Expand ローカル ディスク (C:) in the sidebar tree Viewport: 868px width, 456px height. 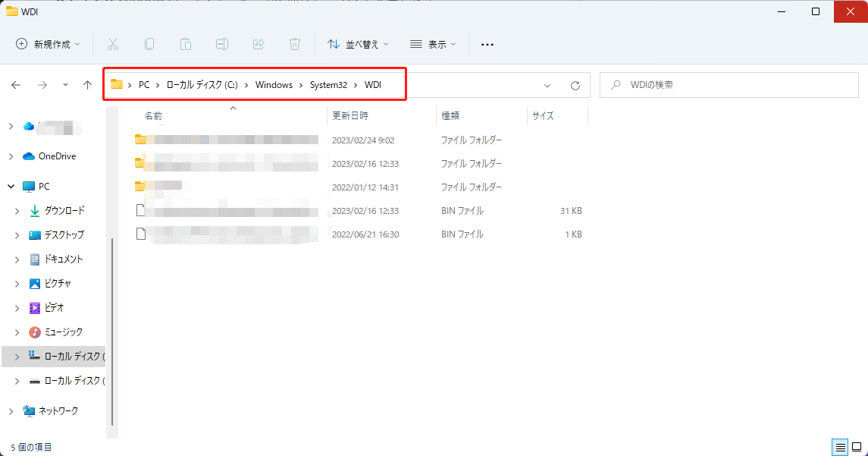pos(17,356)
